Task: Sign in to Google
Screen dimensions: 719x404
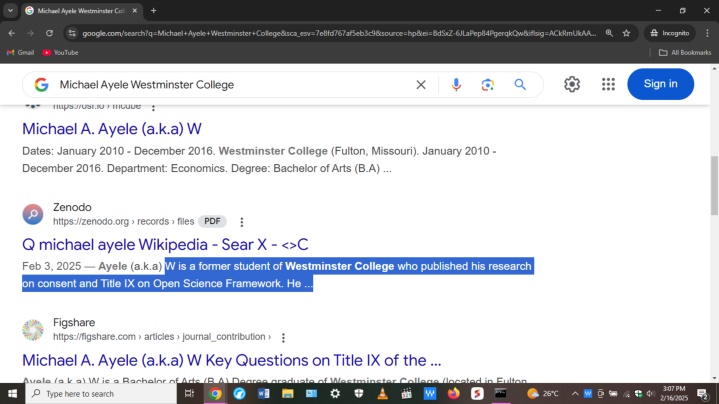Action: pos(660,84)
